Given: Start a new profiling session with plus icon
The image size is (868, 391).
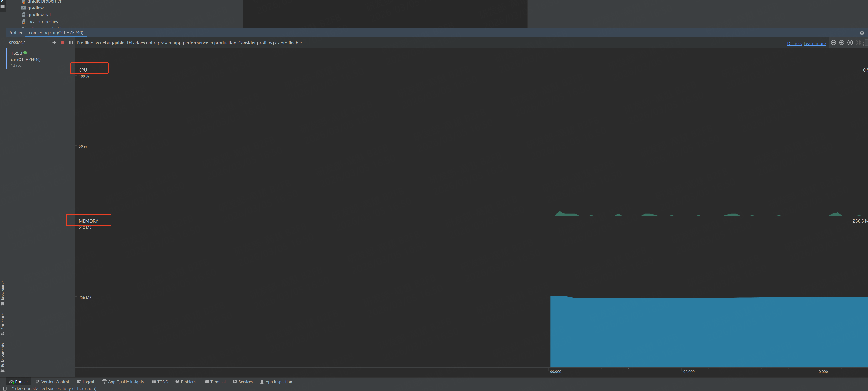Looking at the screenshot, I should pos(54,43).
